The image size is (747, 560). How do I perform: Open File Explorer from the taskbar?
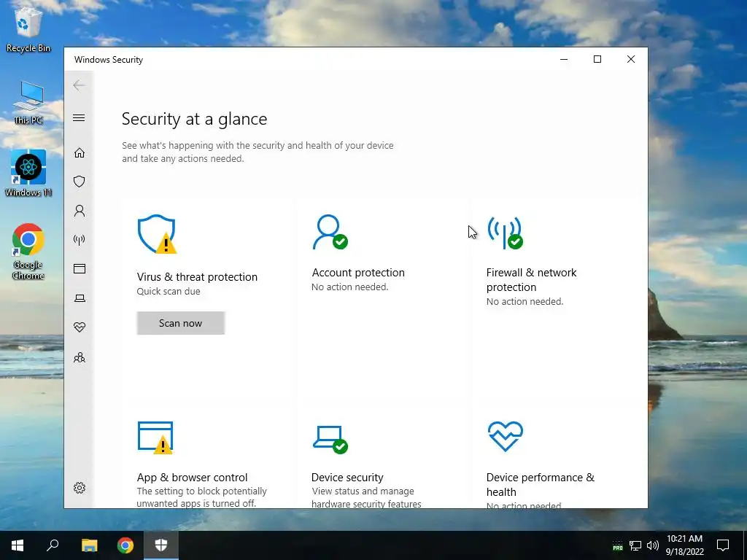(89, 545)
